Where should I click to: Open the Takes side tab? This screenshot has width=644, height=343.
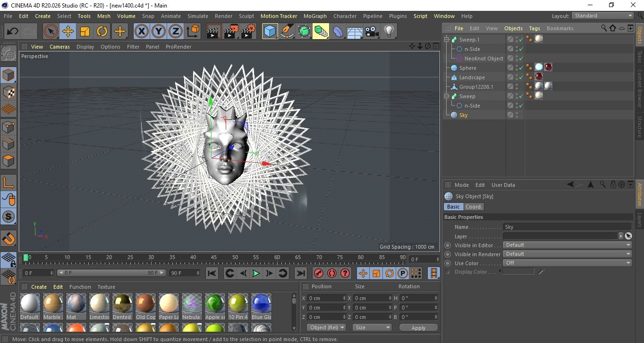tap(640, 57)
